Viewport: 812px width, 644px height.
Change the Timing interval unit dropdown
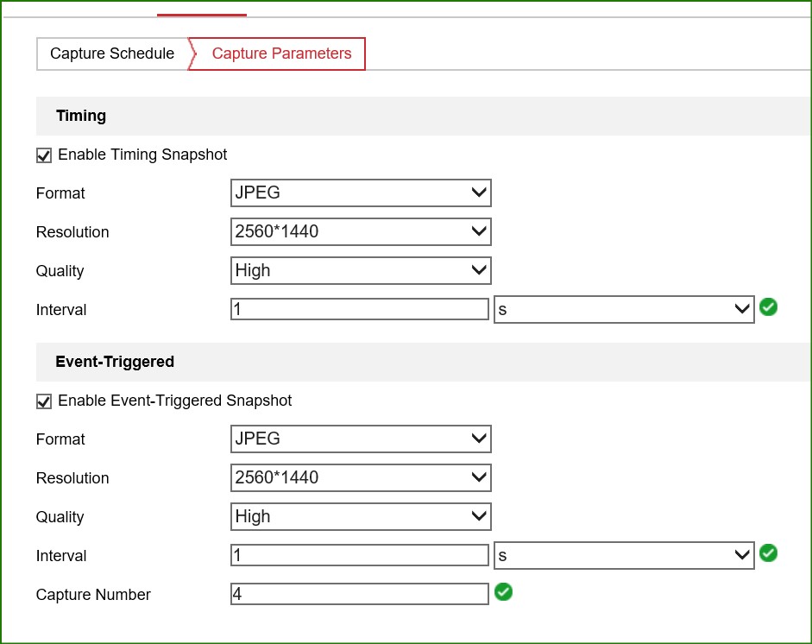tap(623, 310)
